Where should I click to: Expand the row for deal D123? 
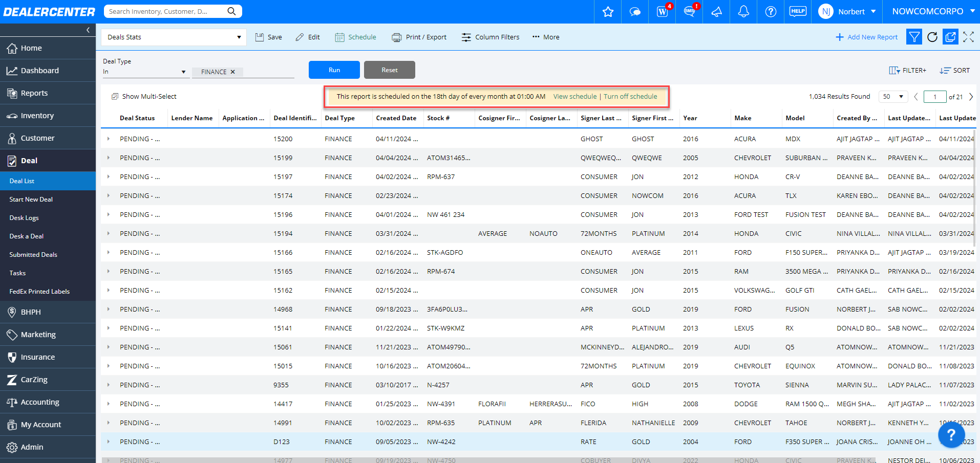point(108,442)
